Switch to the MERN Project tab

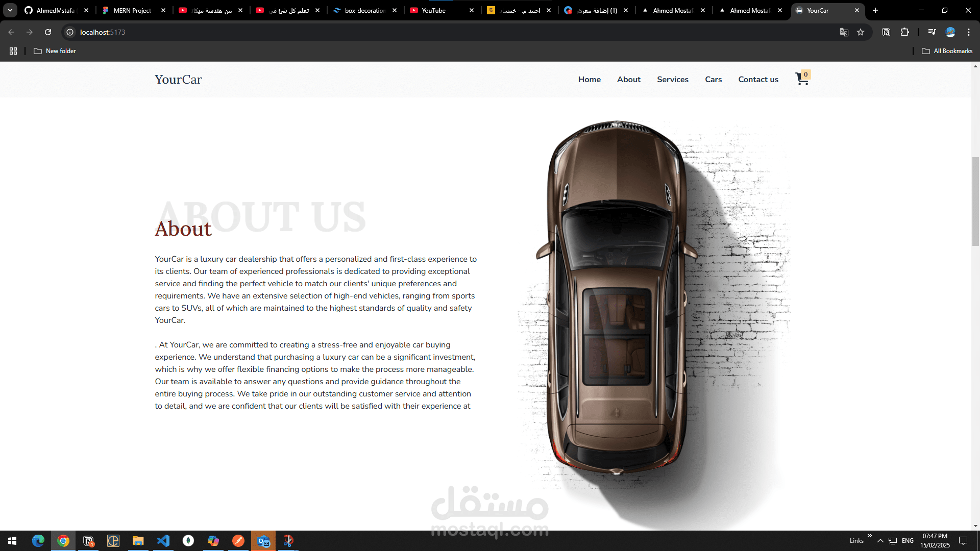click(x=132, y=10)
